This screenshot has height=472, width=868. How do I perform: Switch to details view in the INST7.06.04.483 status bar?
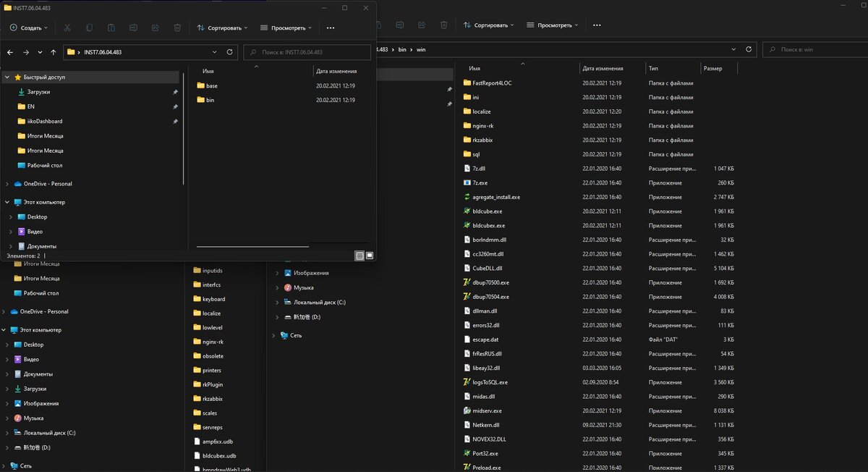point(359,256)
